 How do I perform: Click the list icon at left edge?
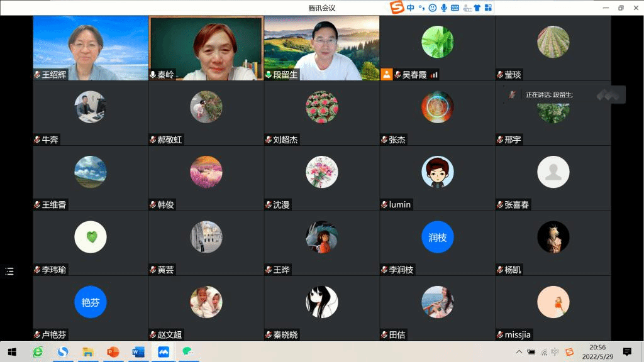tap(9, 271)
